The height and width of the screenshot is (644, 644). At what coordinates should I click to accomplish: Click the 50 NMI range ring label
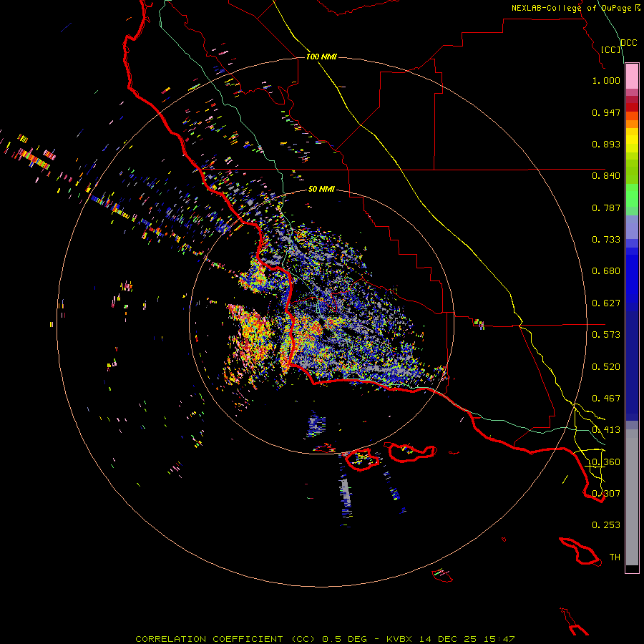coord(321,189)
